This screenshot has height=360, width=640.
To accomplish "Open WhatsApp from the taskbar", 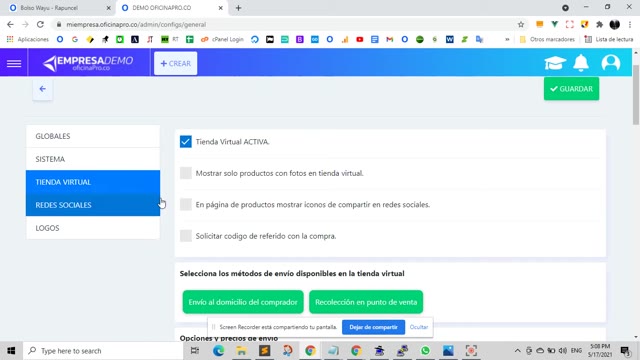I will coord(425,351).
